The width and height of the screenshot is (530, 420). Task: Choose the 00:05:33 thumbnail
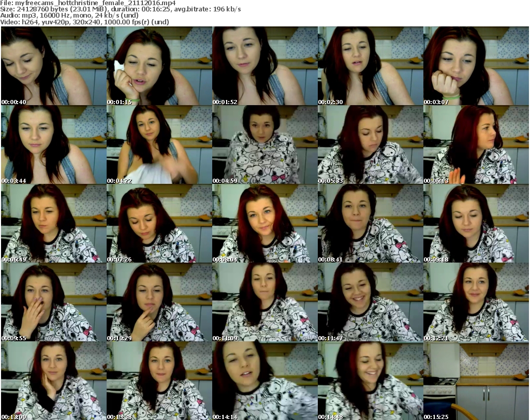pos(370,144)
